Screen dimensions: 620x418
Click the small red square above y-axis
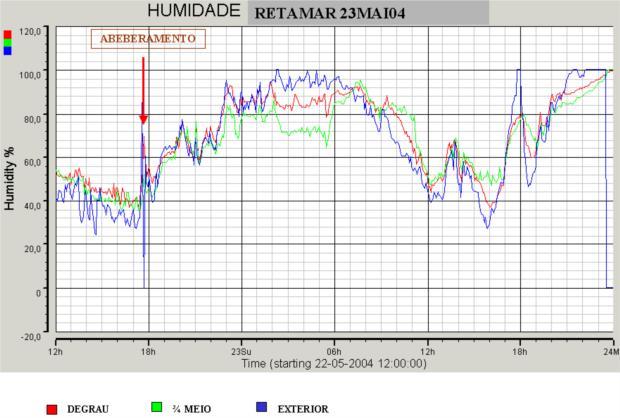(8, 34)
